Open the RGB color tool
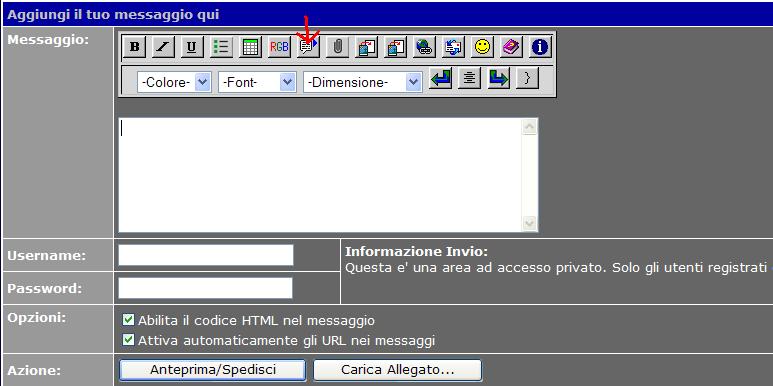Viewport: 773px width, 386px height. coord(279,47)
